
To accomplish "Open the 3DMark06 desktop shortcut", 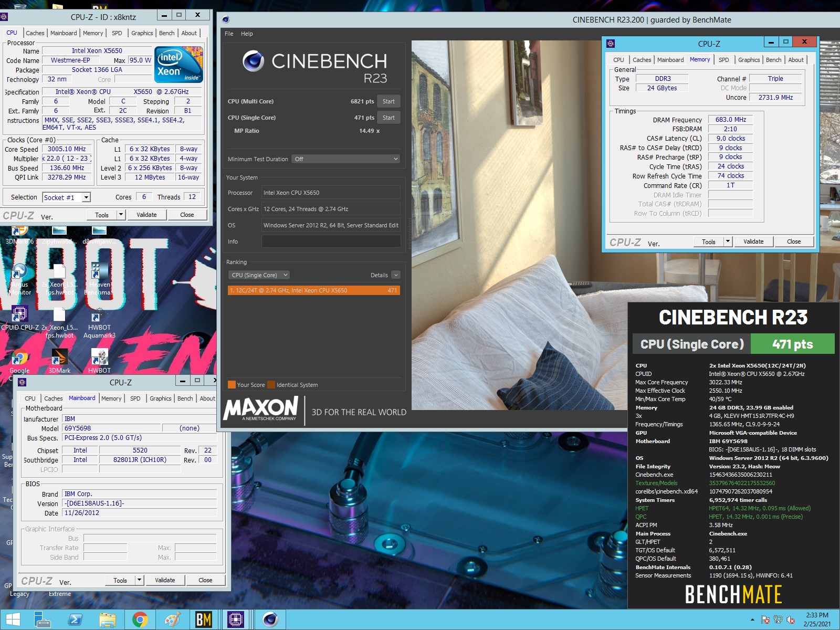I will point(19,235).
